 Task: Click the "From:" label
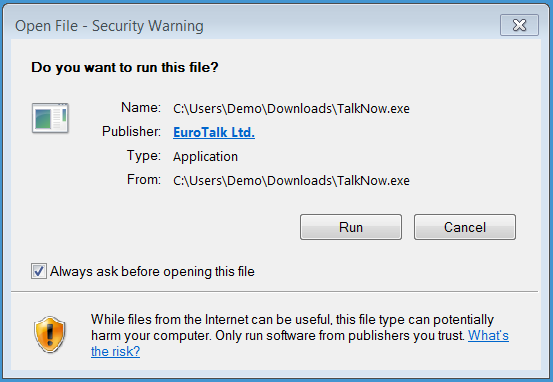[x=144, y=179]
